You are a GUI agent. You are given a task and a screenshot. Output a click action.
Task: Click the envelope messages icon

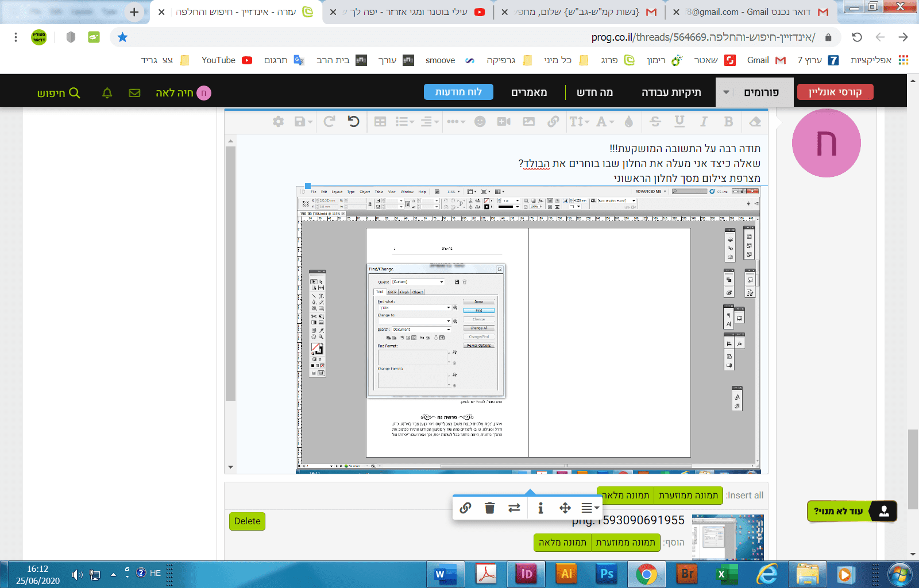pyautogui.click(x=134, y=92)
